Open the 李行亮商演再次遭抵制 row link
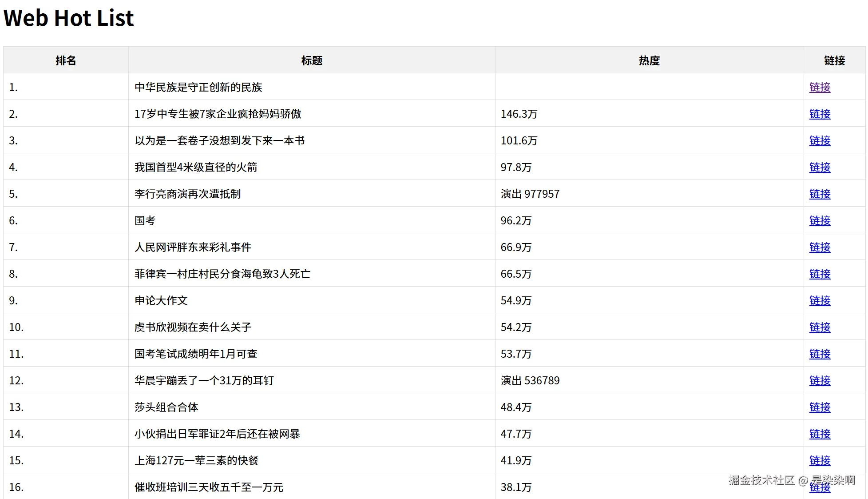The height and width of the screenshot is (499, 868). [x=819, y=194]
